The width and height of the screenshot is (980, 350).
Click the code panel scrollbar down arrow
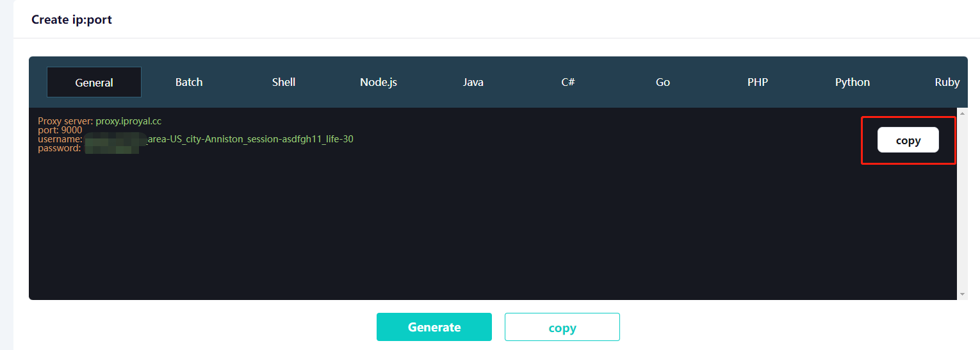click(962, 294)
